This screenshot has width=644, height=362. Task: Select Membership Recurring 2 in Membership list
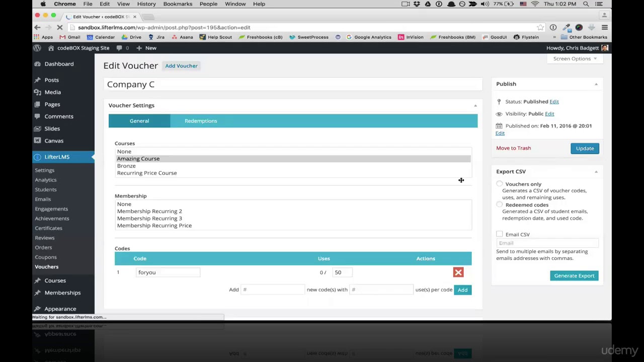click(293, 211)
